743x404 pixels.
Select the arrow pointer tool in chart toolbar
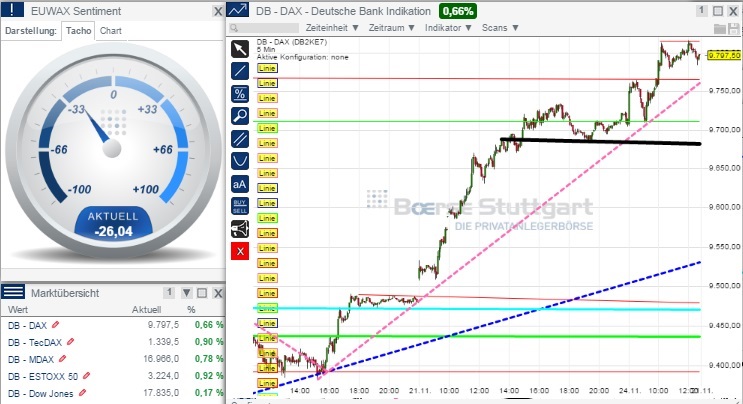(240, 49)
